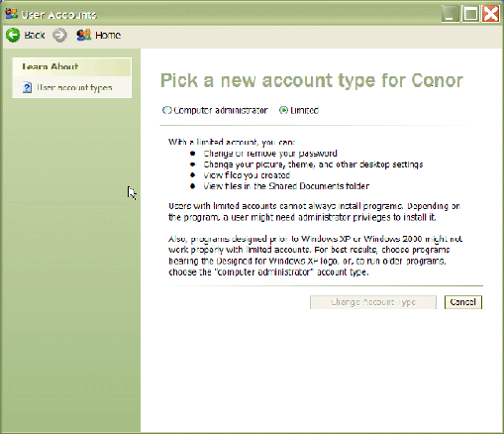Close the User Accounts window
Screen dimensions: 504x434
pyautogui.click(x=490, y=14)
